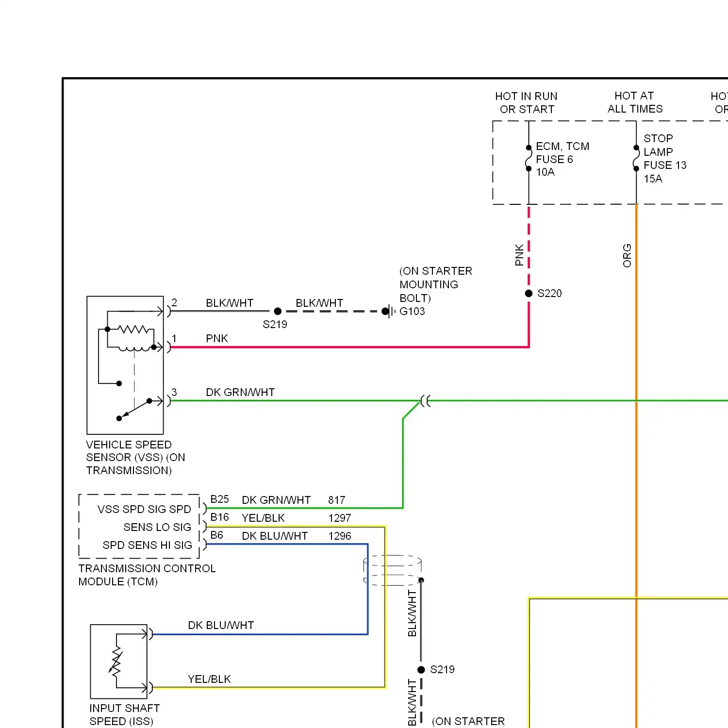Click "BLK/WHT" label between S219 and G103
Screen dimensions: 728x728
[x=319, y=303]
